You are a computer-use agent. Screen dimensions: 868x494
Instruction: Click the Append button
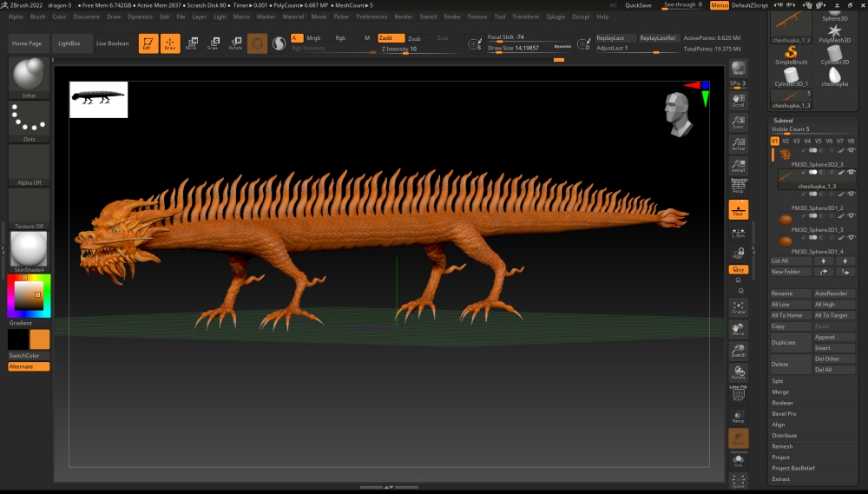[x=834, y=337]
